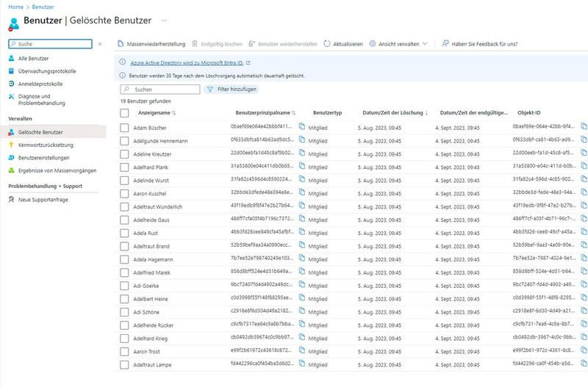Image resolution: width=588 pixels, height=387 pixels.
Task: Open Neue Supportanfrage
Action: 43,200
